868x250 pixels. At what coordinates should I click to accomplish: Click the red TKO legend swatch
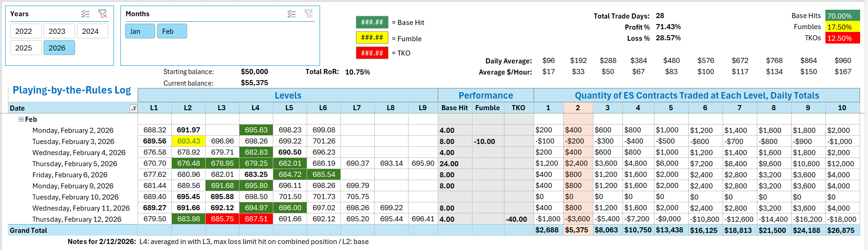(371, 53)
